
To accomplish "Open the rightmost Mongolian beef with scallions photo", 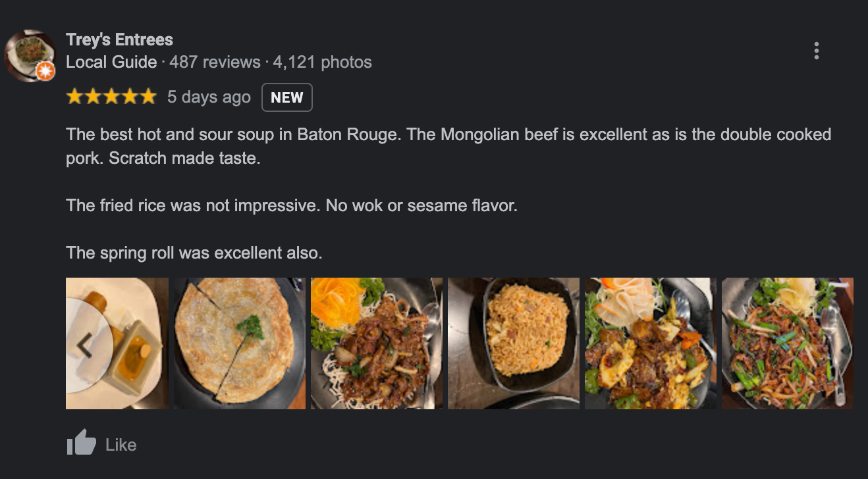I will pos(787,343).
